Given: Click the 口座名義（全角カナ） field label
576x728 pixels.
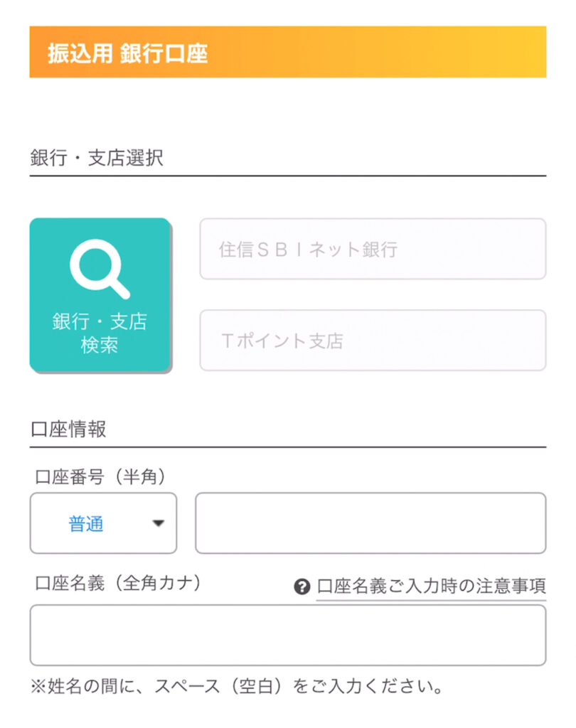Looking at the screenshot, I should pyautogui.click(x=118, y=584).
